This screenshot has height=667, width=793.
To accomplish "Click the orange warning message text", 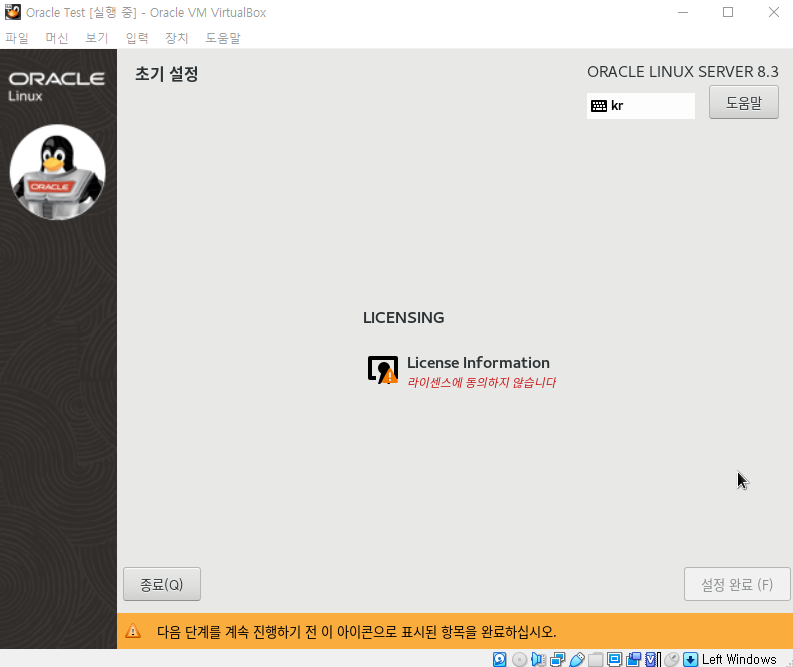I will pos(357,632).
